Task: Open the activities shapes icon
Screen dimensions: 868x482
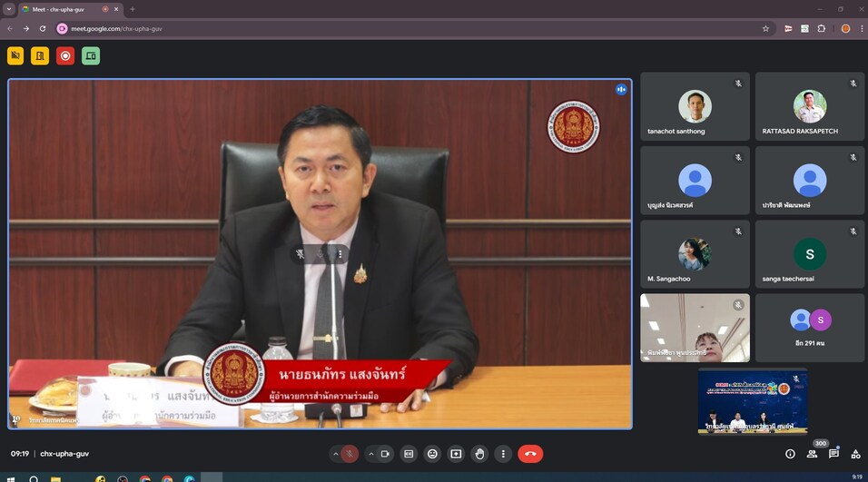Action: (x=855, y=454)
